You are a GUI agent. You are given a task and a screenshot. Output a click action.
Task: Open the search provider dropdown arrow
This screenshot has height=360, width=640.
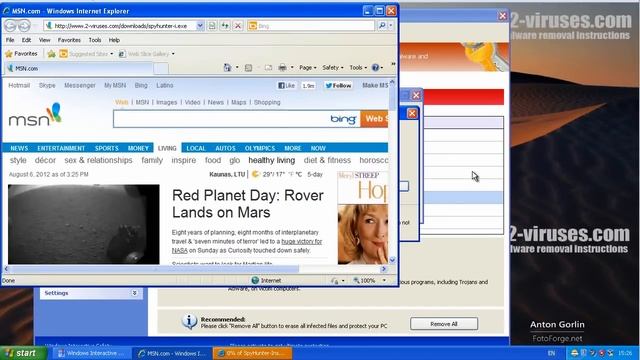coord(391,26)
